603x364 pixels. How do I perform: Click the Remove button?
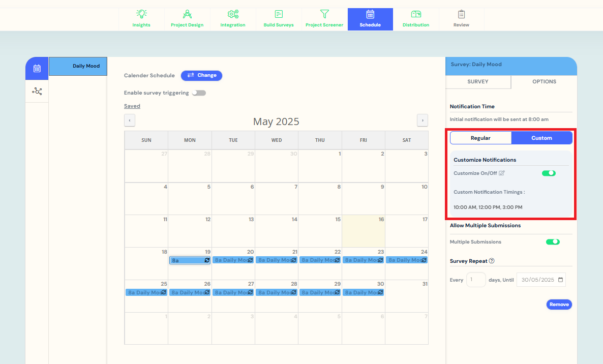tap(559, 305)
